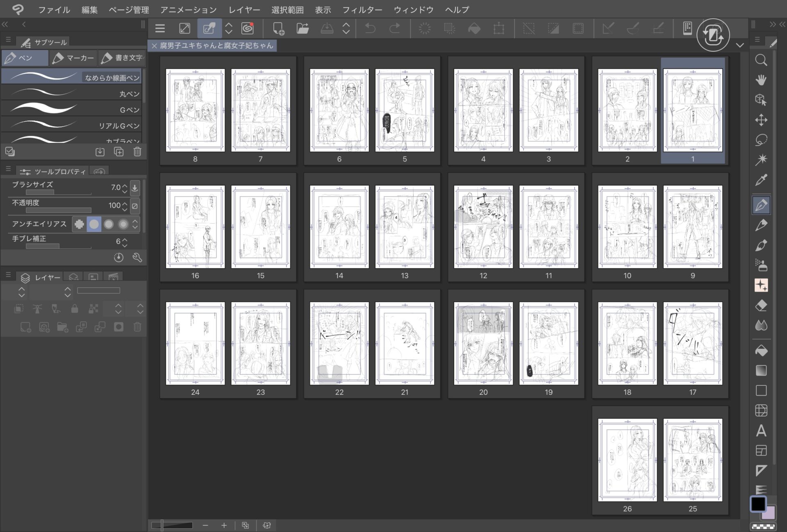The width and height of the screenshot is (787, 532).
Task: Click the Open file folder icon
Action: [303, 28]
